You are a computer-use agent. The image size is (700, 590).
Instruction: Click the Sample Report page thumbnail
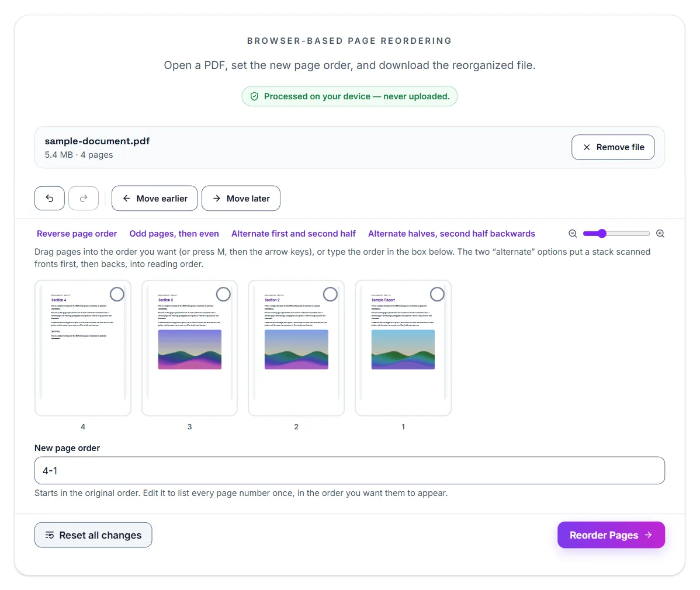point(403,348)
